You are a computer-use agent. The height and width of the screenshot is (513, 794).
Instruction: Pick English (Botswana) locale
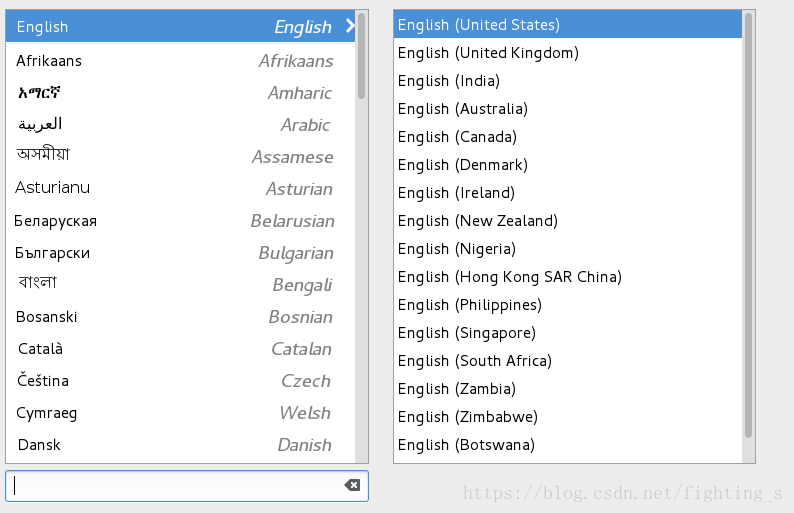coord(568,445)
